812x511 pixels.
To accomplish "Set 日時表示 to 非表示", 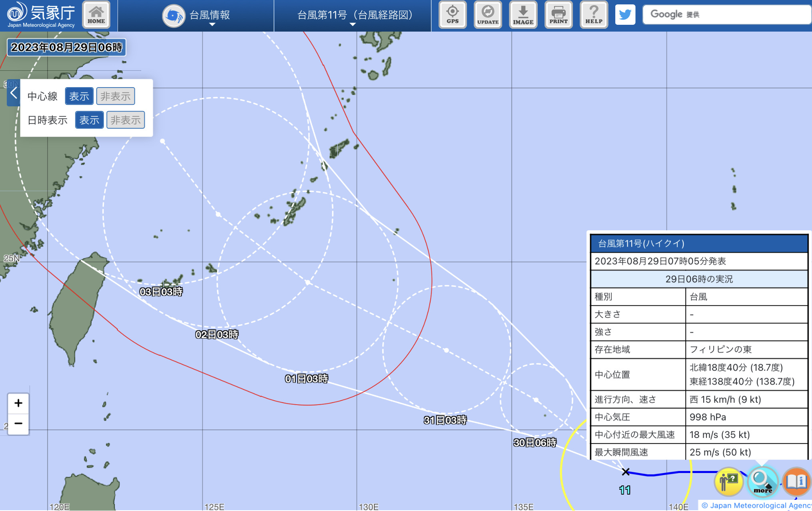I will 126,120.
